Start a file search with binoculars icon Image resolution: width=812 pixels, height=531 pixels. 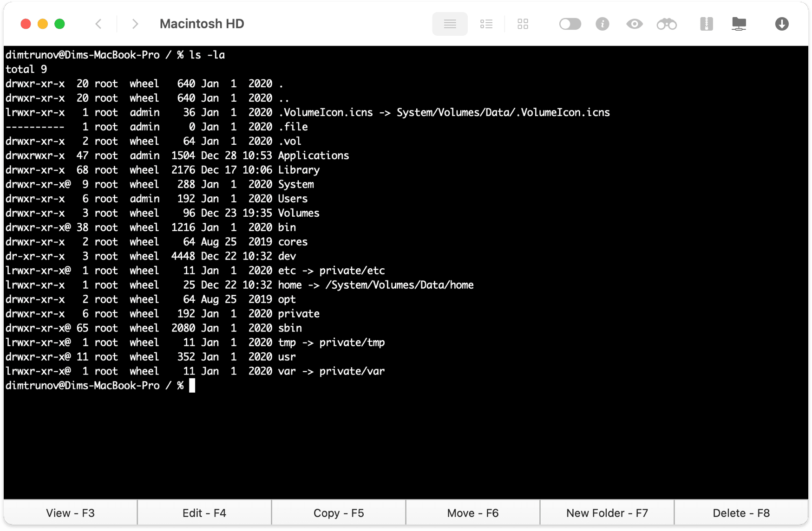[x=667, y=24]
